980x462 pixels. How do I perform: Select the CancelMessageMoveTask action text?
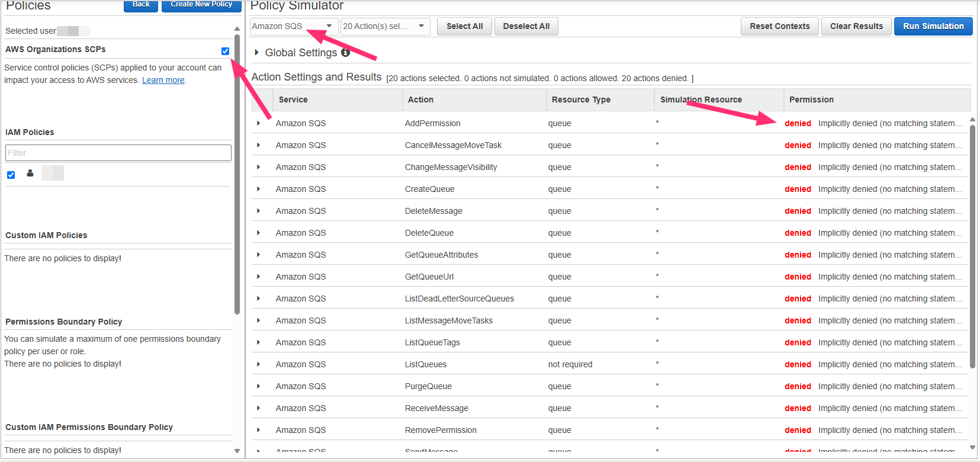coord(453,145)
